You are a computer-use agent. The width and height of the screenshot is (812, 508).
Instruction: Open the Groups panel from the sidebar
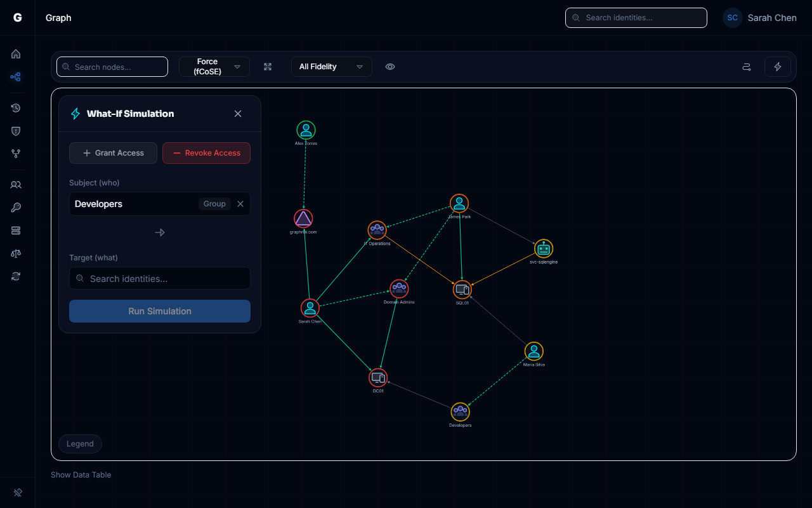(x=16, y=185)
